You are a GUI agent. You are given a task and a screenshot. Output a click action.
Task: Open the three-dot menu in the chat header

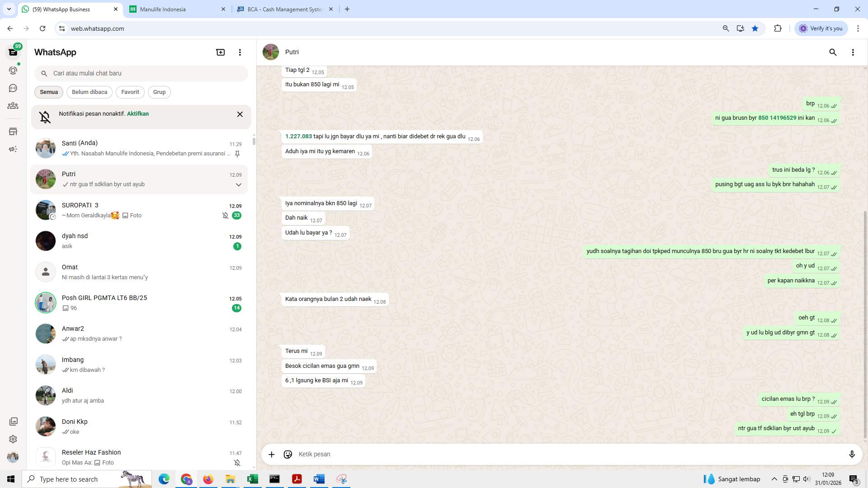click(853, 52)
